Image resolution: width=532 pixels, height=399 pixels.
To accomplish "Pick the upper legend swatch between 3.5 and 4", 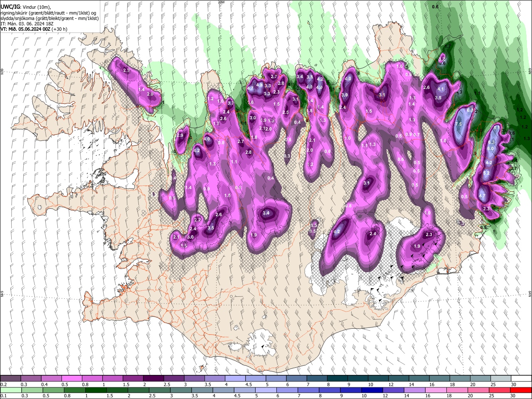I will pos(214,379).
